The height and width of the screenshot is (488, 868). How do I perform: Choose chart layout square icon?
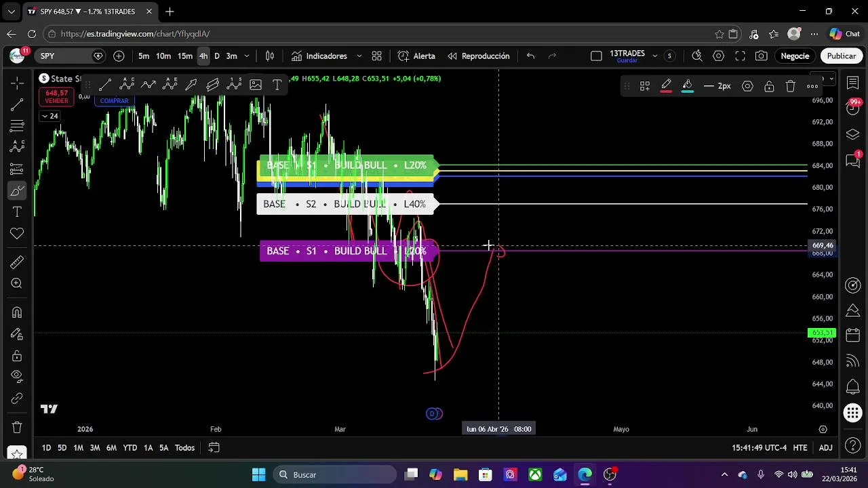pyautogui.click(x=596, y=56)
